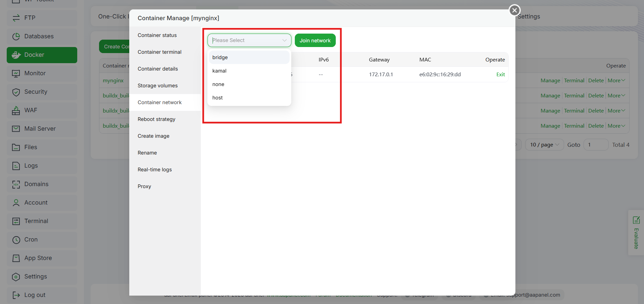The image size is (644, 304).
Task: Expand More menu in third container row
Action: click(x=616, y=111)
